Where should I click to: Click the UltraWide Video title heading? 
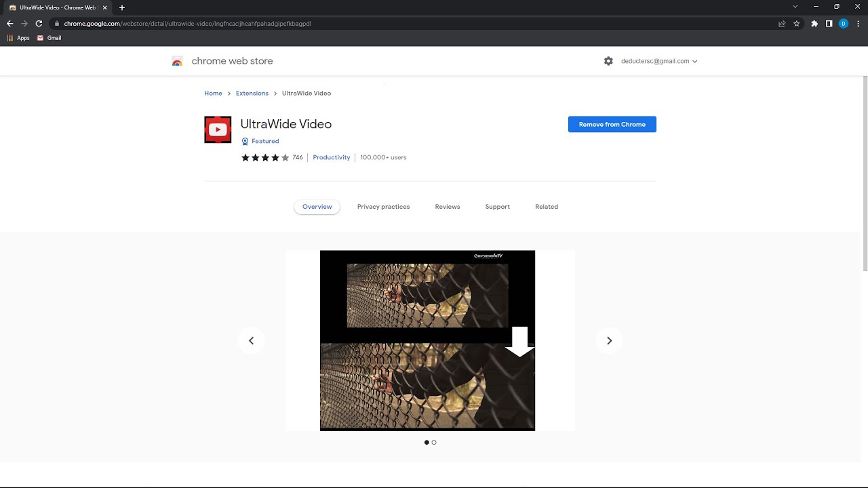coord(286,124)
